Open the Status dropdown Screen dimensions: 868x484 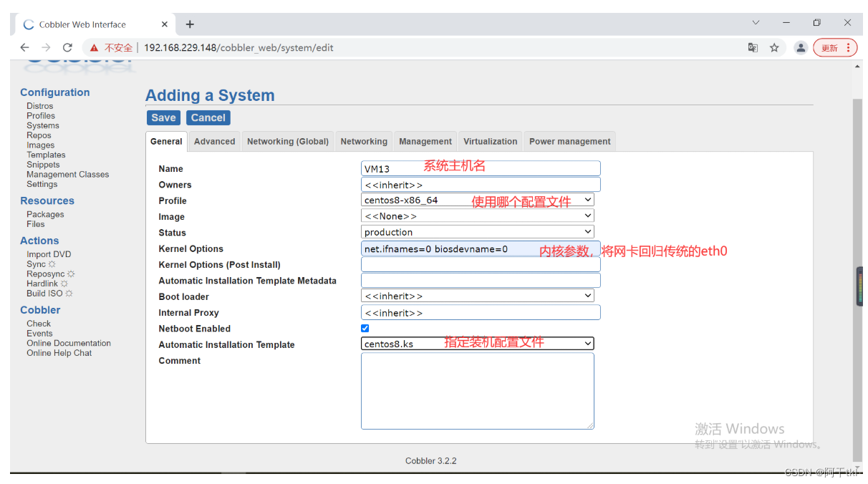click(x=478, y=232)
